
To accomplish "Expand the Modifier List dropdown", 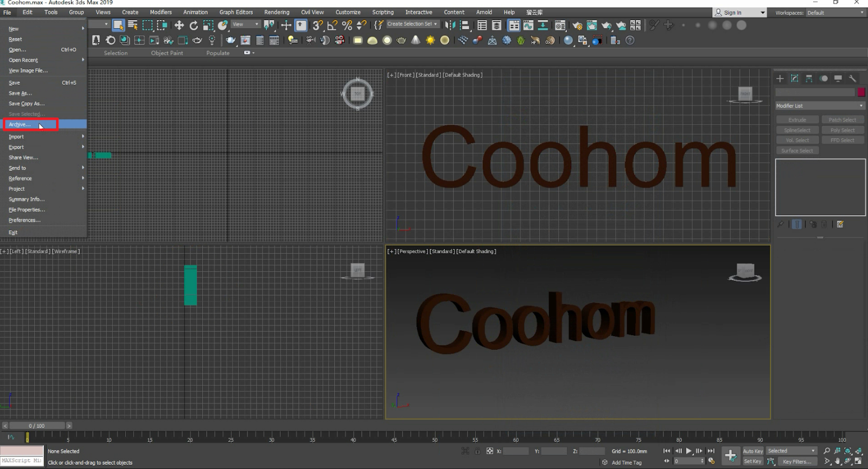I will [x=820, y=106].
